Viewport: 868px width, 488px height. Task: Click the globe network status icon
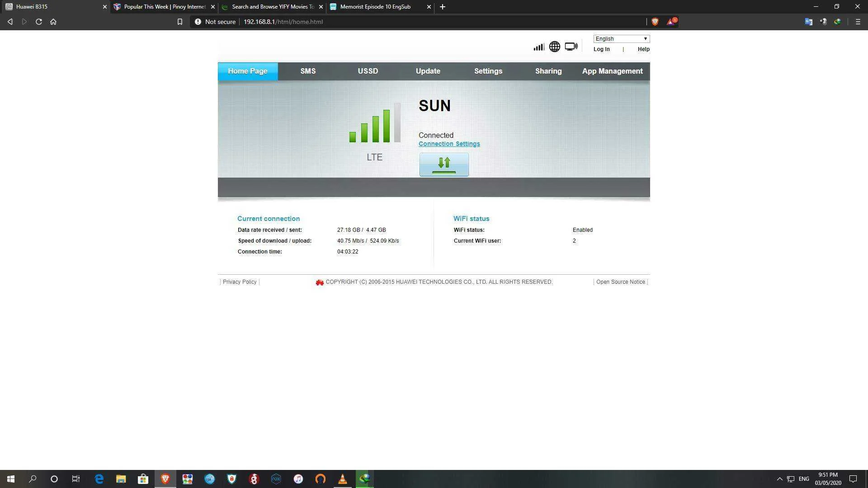(x=555, y=47)
